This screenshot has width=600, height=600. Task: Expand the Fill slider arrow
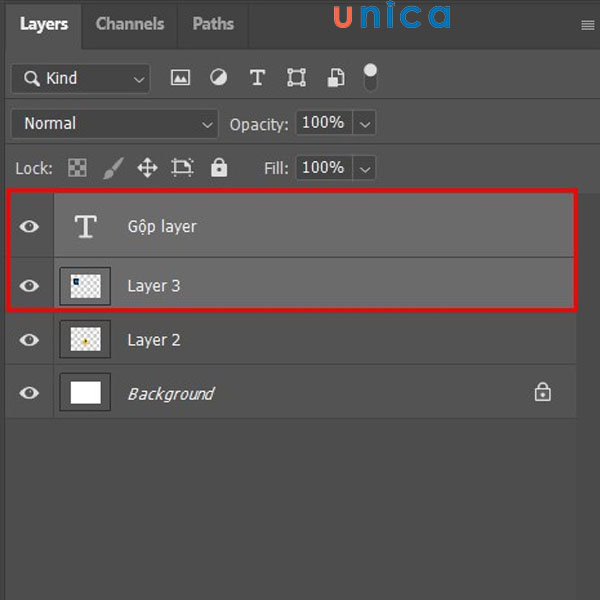(x=365, y=168)
